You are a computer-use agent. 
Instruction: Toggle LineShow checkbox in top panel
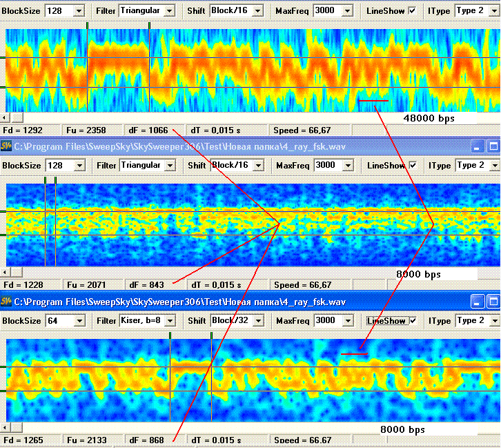pos(413,10)
